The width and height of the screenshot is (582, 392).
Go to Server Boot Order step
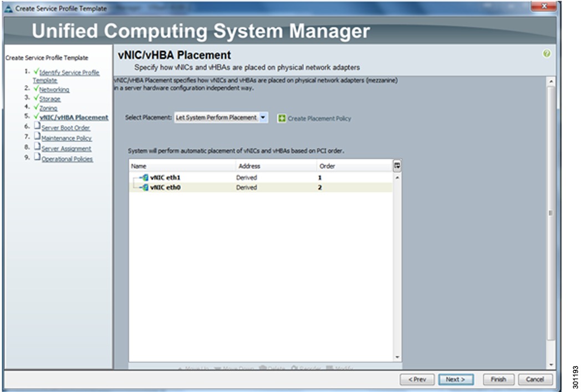click(66, 128)
